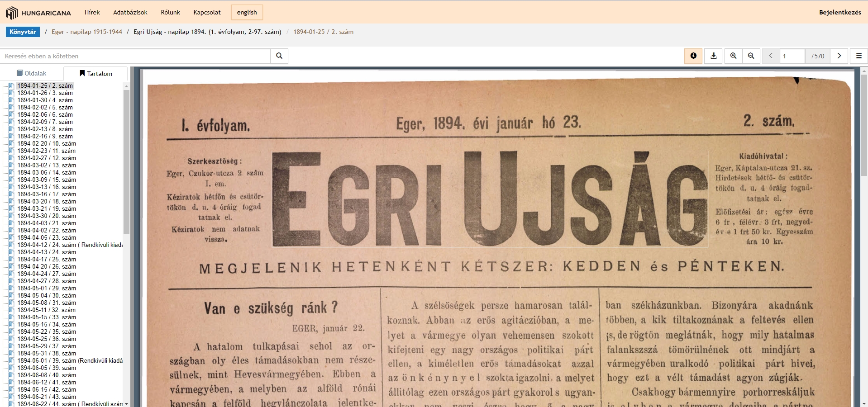Click the page icon beside 1894-01-26 / 3. szám
The width and height of the screenshot is (868, 407).
click(x=11, y=93)
